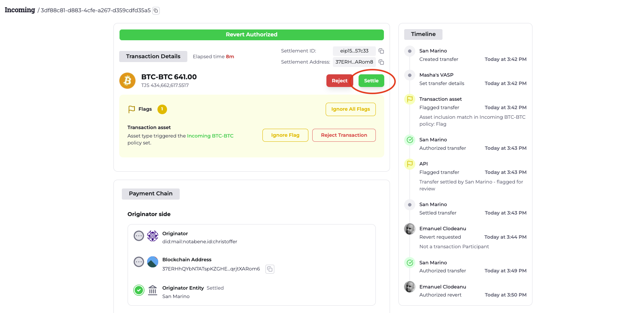Click the Originator Entity bank icon
Image resolution: width=644 pixels, height=313 pixels.
click(x=152, y=290)
